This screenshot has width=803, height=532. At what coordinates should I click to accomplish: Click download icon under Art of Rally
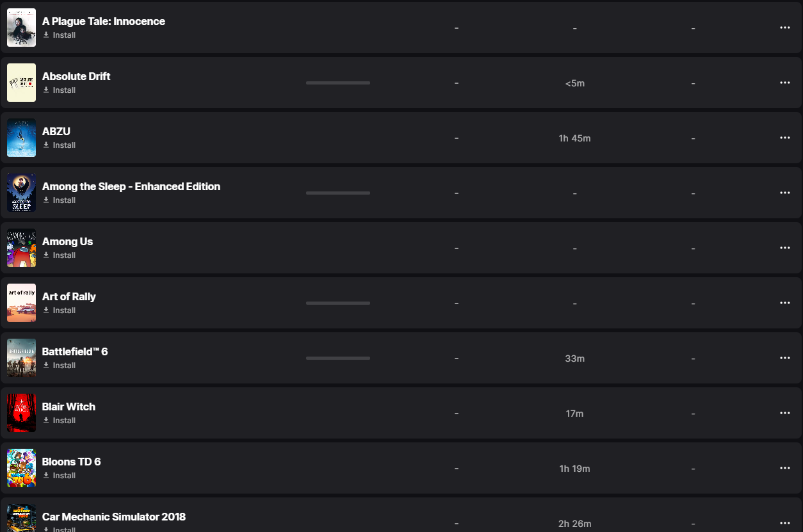point(46,310)
